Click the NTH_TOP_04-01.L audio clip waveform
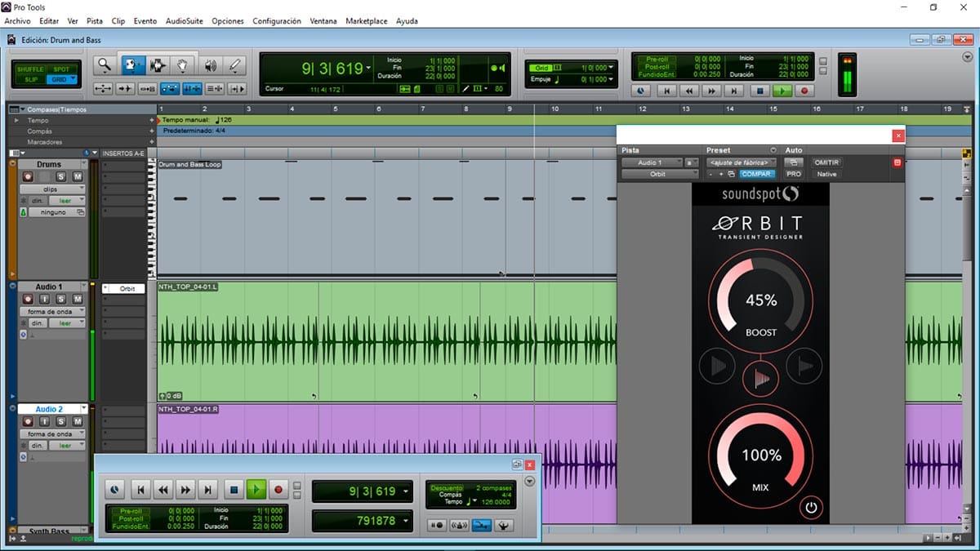Viewport: 980px width, 551px height. click(x=385, y=341)
